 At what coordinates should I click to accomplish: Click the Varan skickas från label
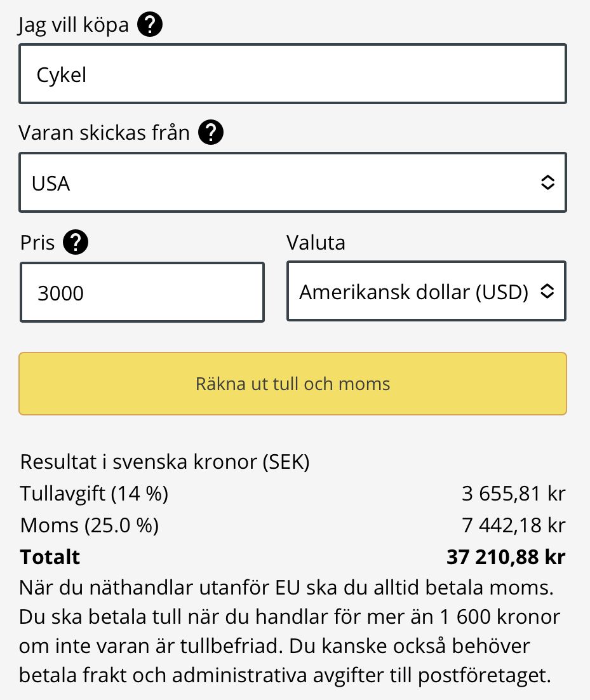point(104,133)
